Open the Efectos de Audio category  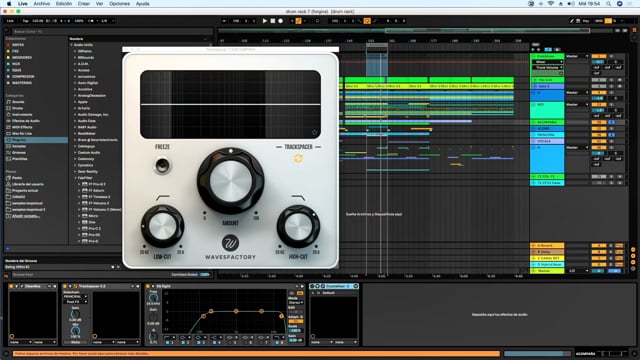(26, 121)
